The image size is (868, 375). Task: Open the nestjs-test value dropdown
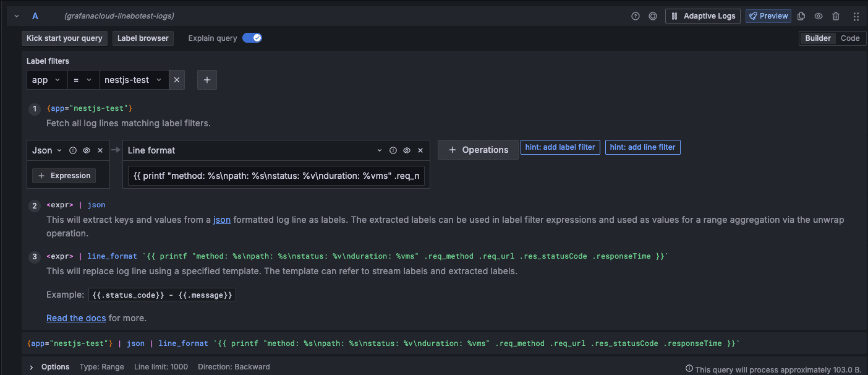click(134, 80)
